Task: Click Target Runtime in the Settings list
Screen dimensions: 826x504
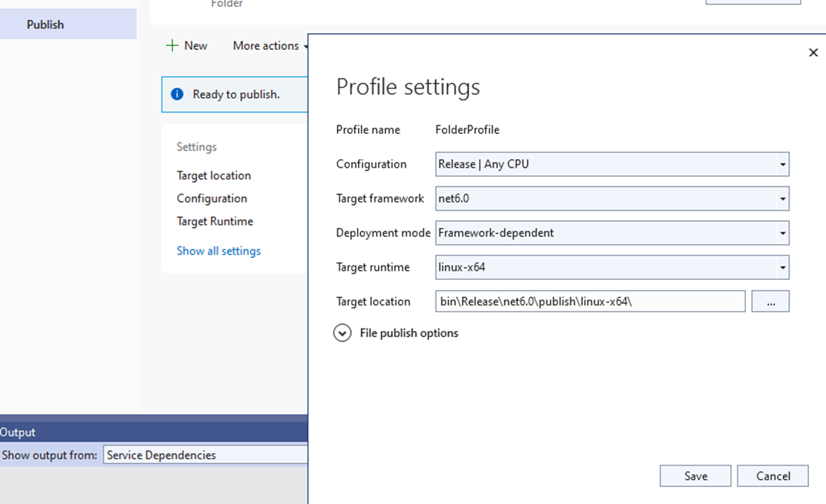Action: tap(215, 221)
